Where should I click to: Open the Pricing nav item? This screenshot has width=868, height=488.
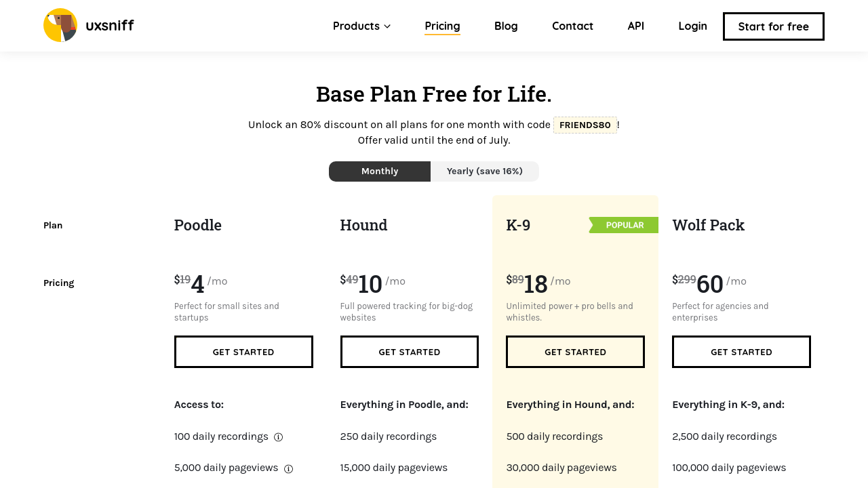click(442, 26)
